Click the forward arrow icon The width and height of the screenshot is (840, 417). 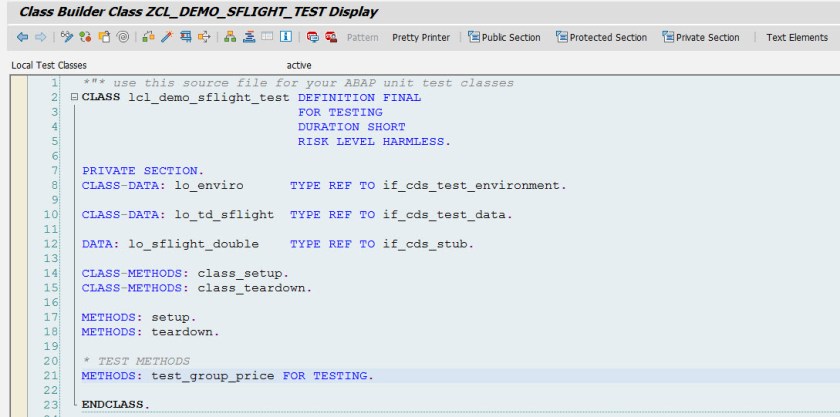[x=41, y=37]
